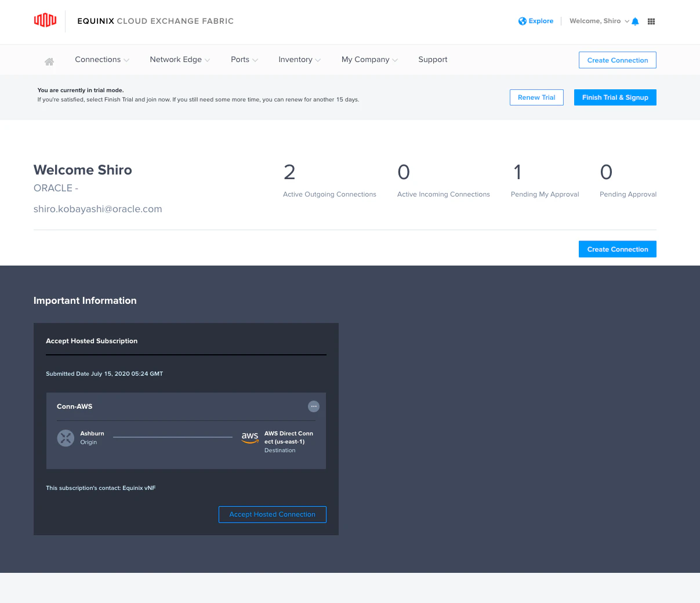Click the Important Information heading
Screen dimensions: 700x603
85,300
